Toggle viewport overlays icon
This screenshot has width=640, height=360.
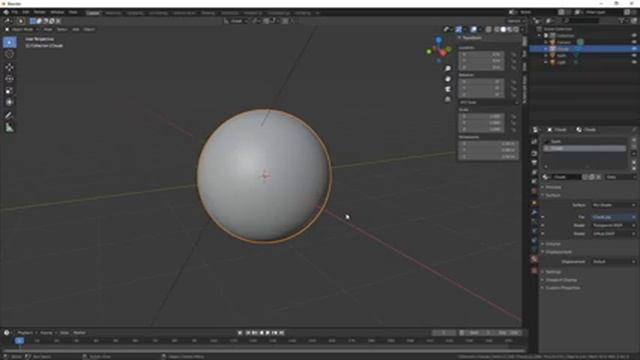(x=473, y=29)
